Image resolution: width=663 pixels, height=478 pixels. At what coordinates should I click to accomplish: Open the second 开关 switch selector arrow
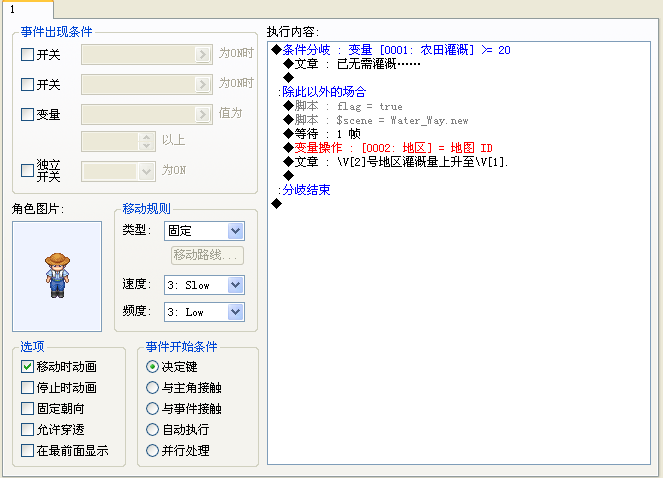[x=203, y=85]
